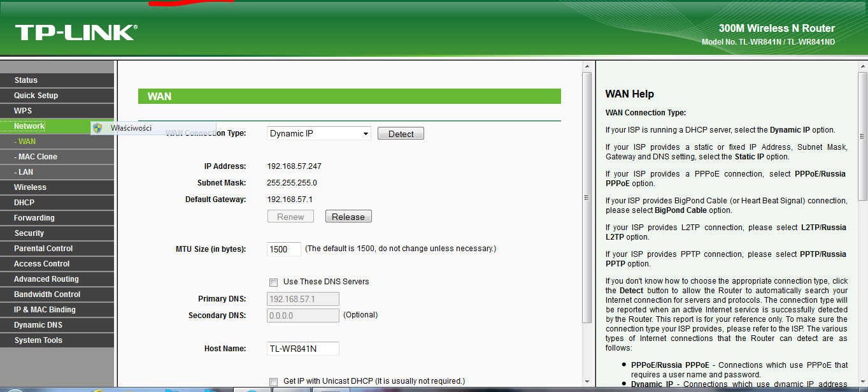868x392 pixels.
Task: Open System Tools in the sidebar
Action: tap(38, 340)
